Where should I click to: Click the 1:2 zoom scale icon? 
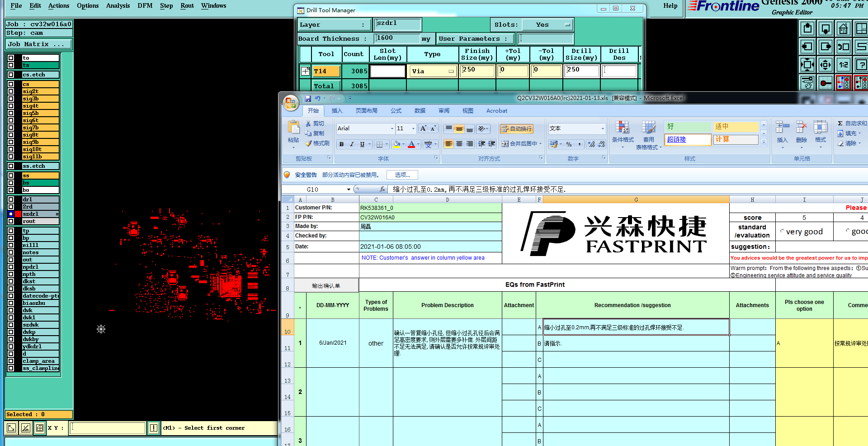click(x=844, y=65)
